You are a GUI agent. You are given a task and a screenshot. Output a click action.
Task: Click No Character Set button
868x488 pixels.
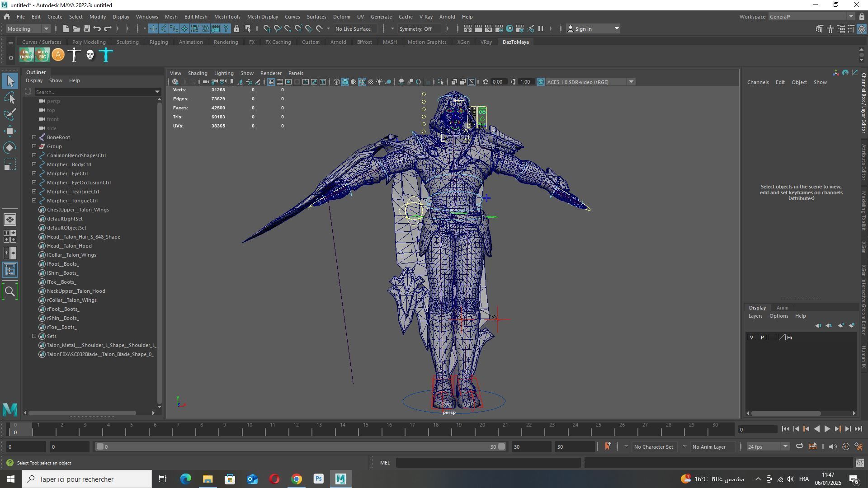tap(653, 447)
